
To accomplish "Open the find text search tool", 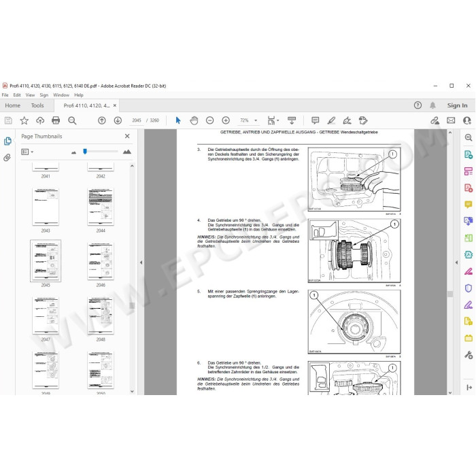I will [x=72, y=120].
